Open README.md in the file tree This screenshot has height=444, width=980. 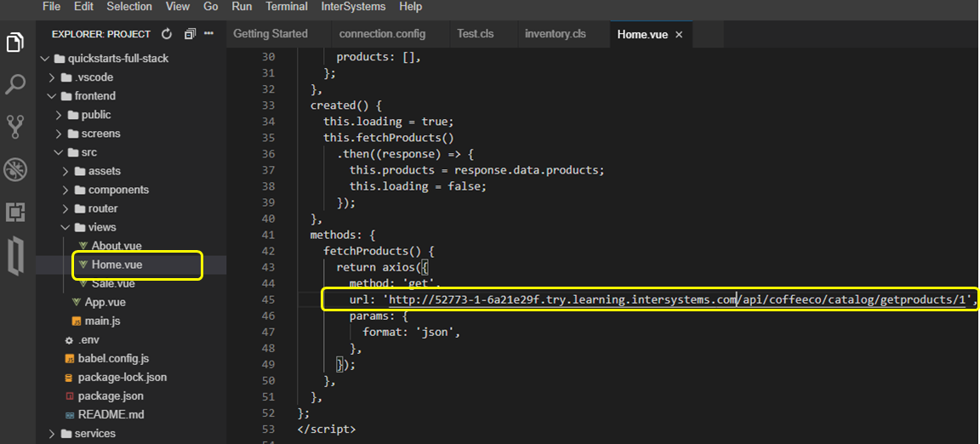click(111, 414)
